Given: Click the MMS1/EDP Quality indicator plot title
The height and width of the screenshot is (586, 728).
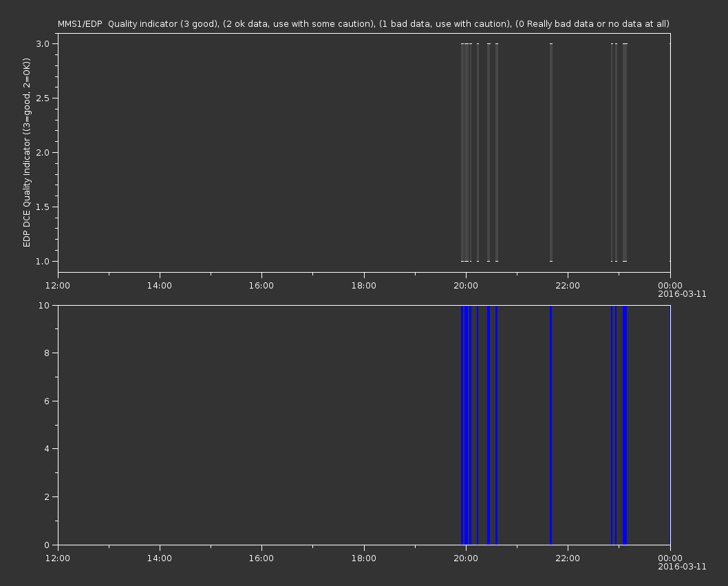Looking at the screenshot, I should click(363, 23).
